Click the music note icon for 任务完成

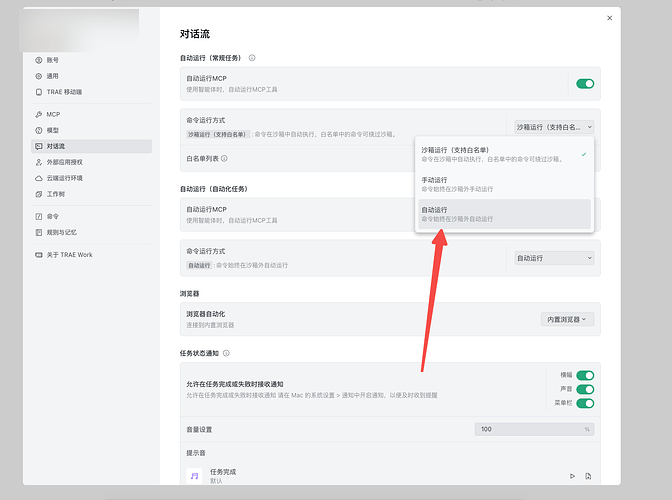point(195,476)
